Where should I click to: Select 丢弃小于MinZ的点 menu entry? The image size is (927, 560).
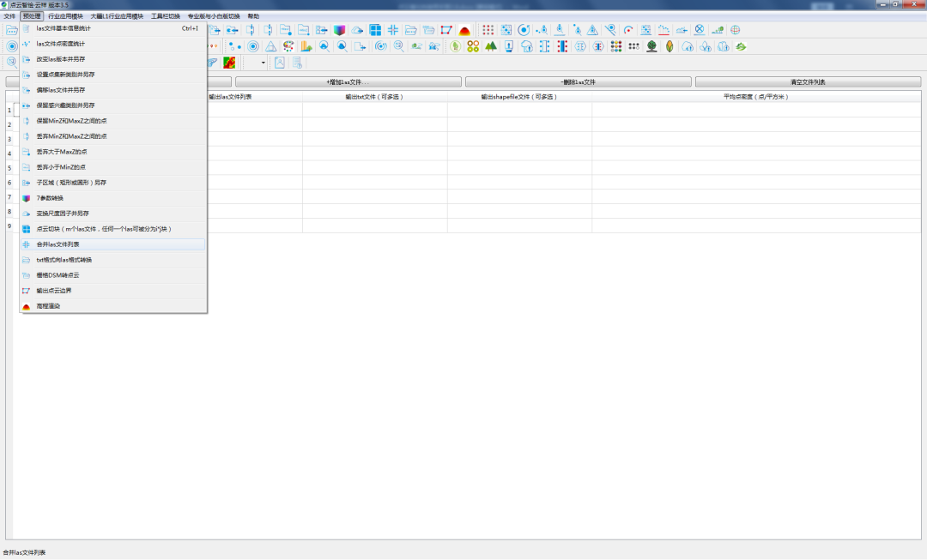113,167
